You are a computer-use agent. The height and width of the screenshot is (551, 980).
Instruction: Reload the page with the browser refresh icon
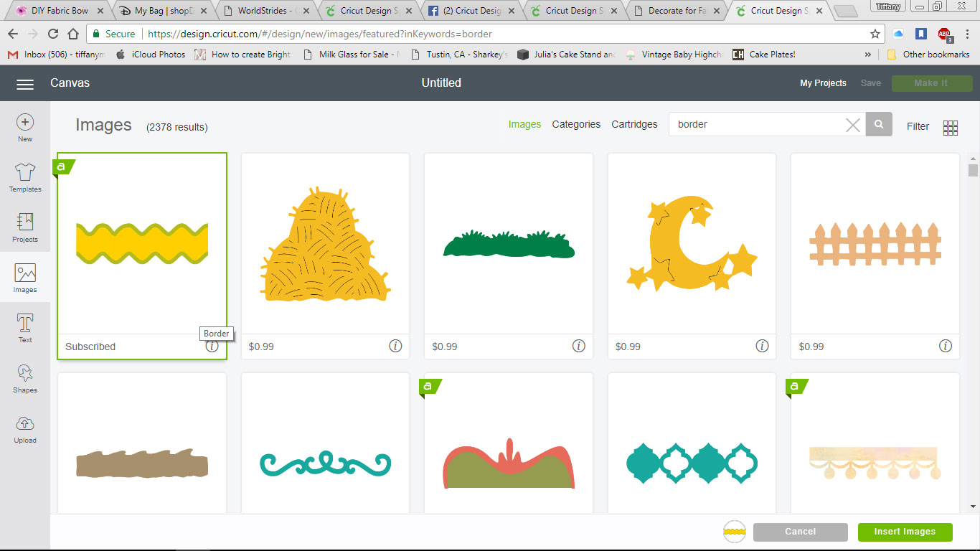pos(52,34)
